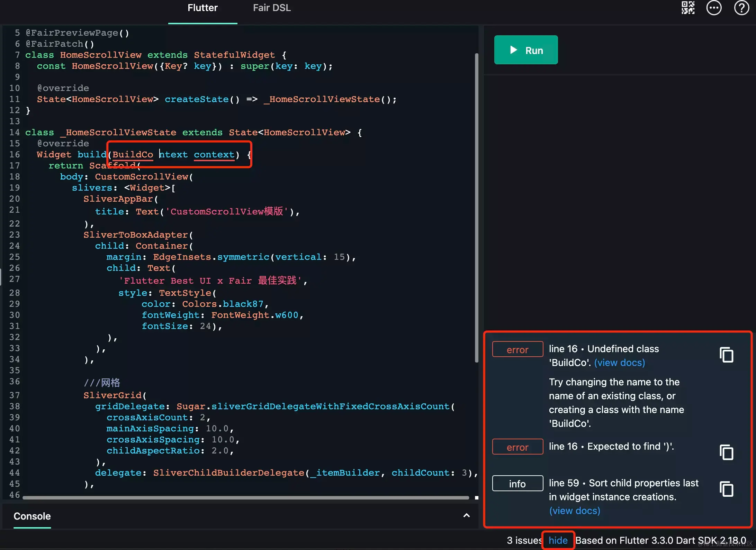This screenshot has width=756, height=550.
Task: Click the horizontal scrollbar under the code
Action: [x=246, y=498]
